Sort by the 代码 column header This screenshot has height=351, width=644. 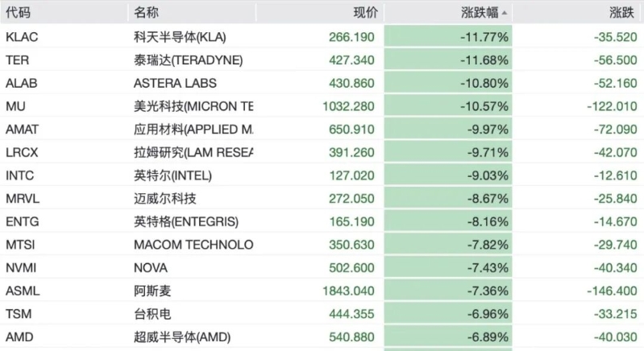pyautogui.click(x=18, y=12)
